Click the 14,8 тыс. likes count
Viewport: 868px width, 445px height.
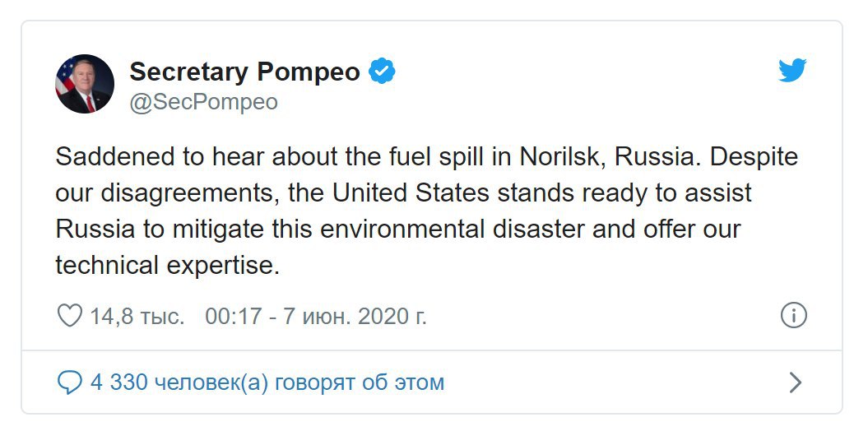click(x=137, y=316)
